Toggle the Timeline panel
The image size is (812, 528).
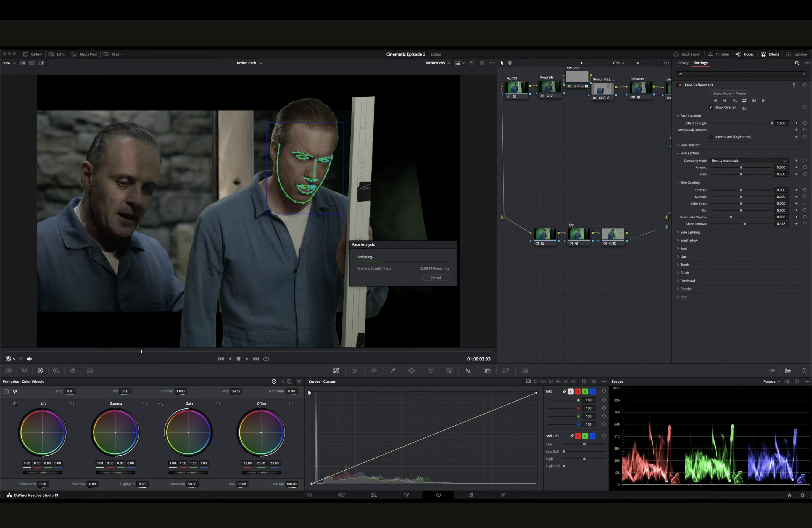pos(718,54)
